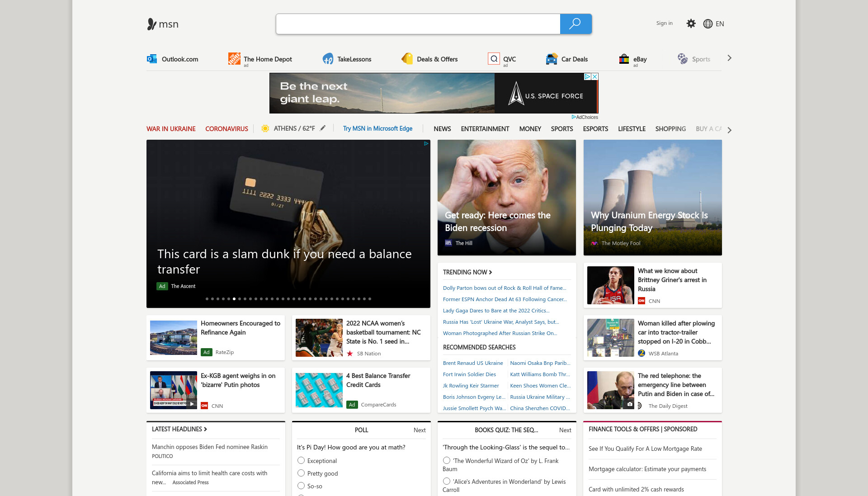Open the Biden recession story card
868x496 pixels.
point(506,198)
